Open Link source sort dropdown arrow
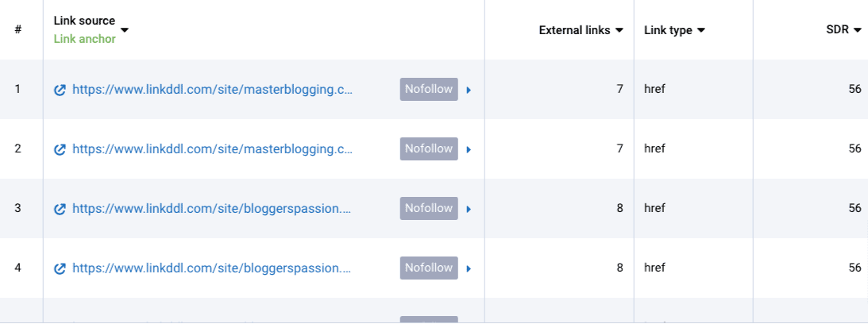 tap(125, 30)
